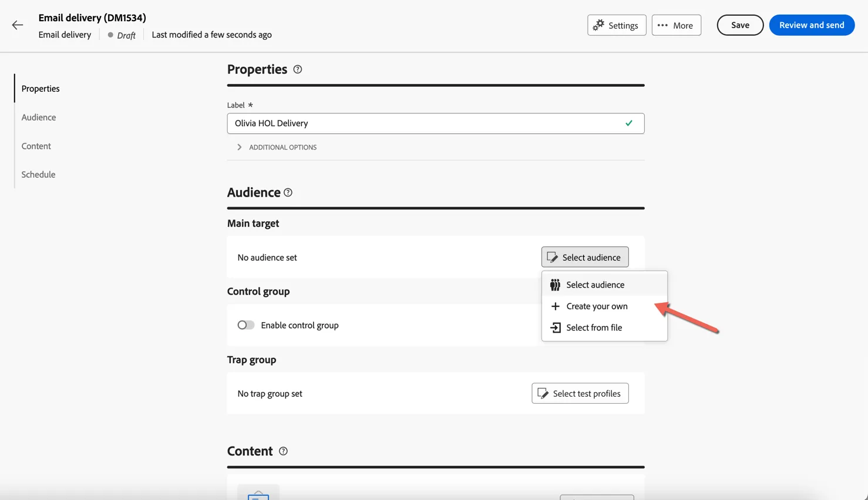Image resolution: width=868 pixels, height=500 pixels.
Task: Click the No trap group set text
Action: (270, 394)
